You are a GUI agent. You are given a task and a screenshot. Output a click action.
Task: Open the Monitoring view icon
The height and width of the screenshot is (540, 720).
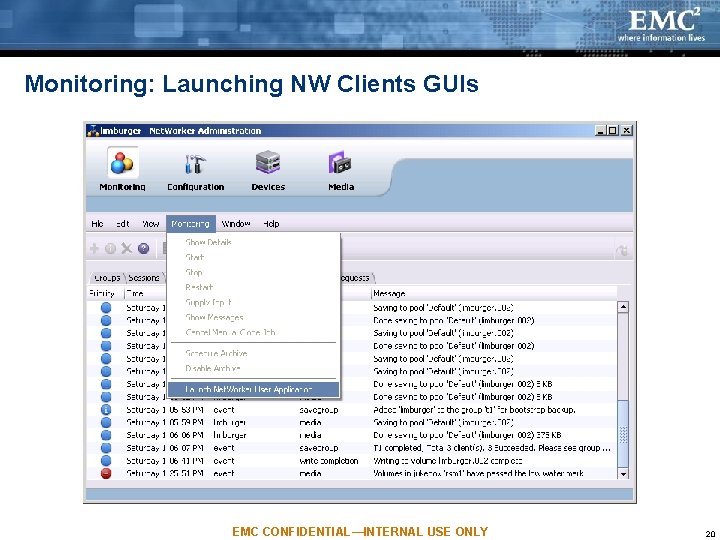pos(122,163)
